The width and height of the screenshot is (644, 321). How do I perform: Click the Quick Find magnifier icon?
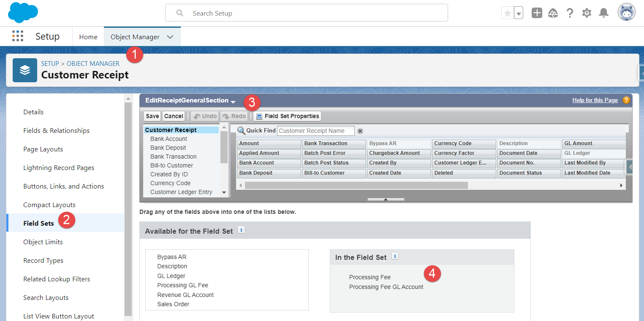[242, 130]
